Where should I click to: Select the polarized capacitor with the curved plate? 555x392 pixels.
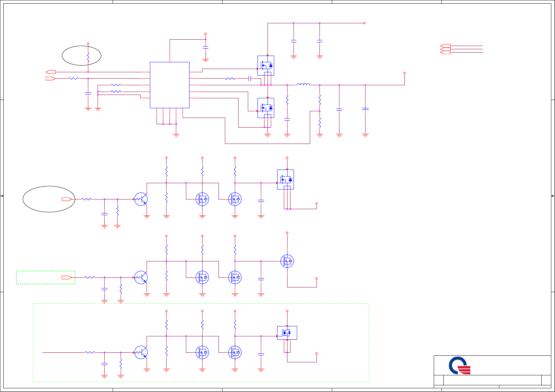coord(365,109)
